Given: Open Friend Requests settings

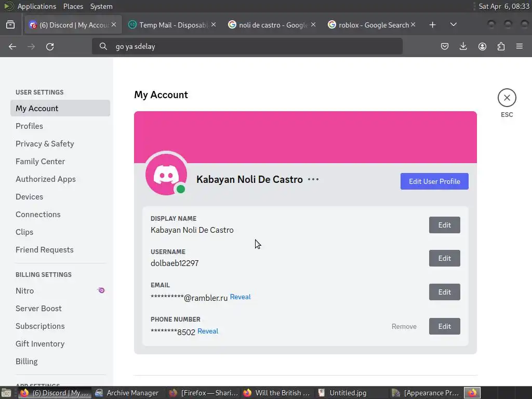Looking at the screenshot, I should (60, 249).
